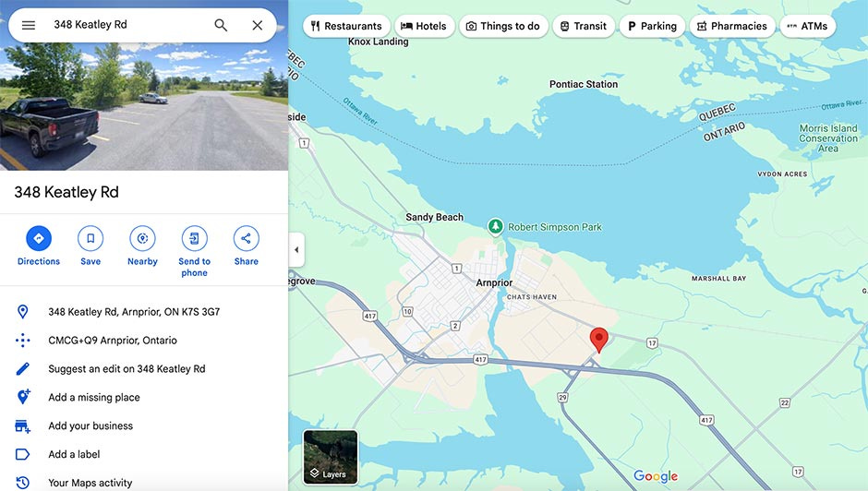Select the Transit category chip

coord(584,26)
